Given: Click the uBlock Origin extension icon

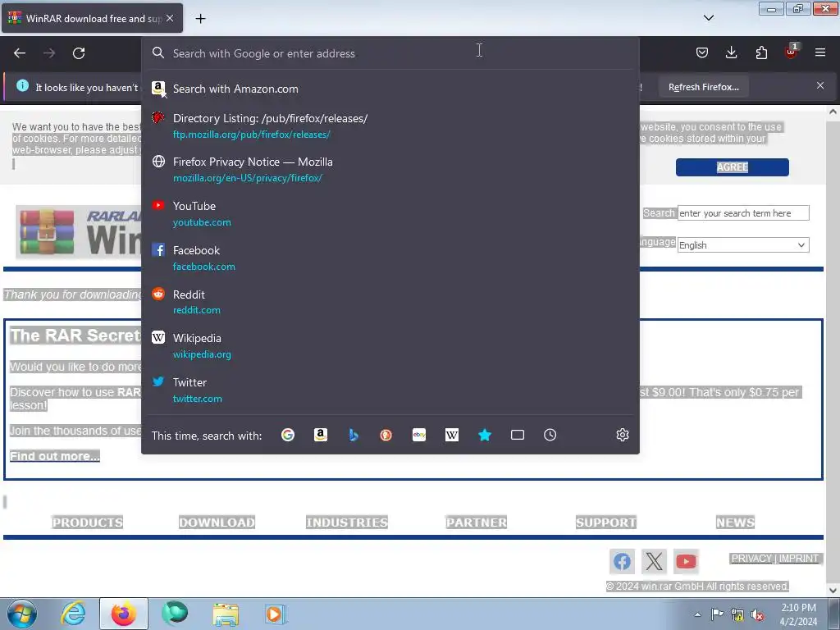Looking at the screenshot, I should 792,52.
